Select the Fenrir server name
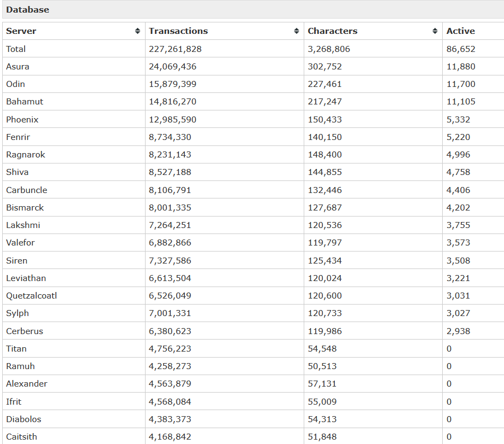The width and height of the screenshot is (504, 444). click(x=18, y=137)
